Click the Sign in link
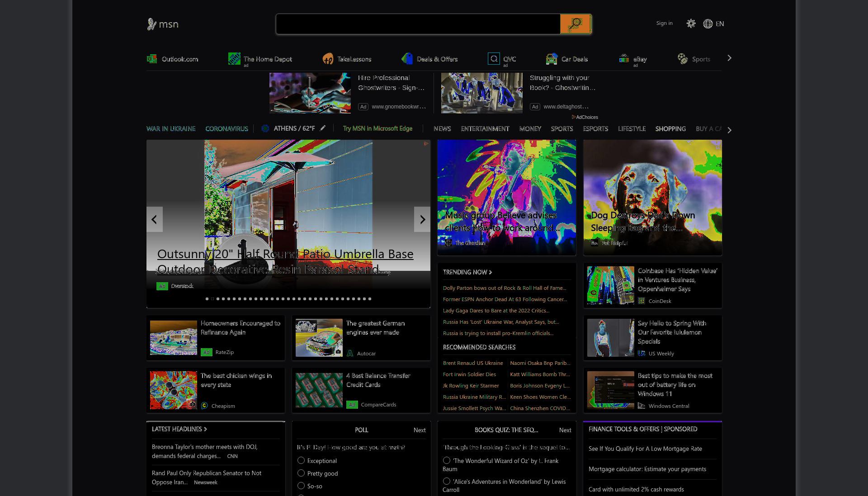Viewport: 868px width, 496px height. 664,23
